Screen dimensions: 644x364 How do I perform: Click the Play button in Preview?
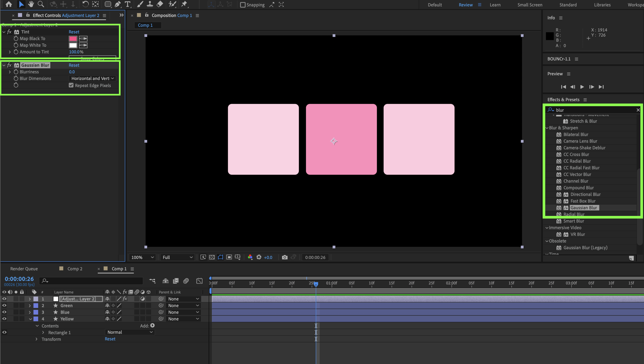pos(582,87)
